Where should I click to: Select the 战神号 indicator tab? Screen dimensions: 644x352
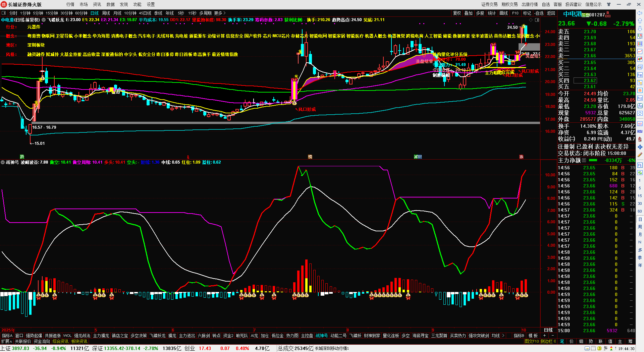321,336
